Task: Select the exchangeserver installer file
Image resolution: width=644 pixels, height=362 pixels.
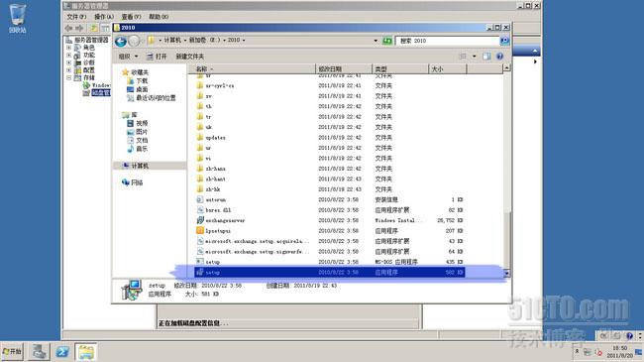Action: point(225,220)
